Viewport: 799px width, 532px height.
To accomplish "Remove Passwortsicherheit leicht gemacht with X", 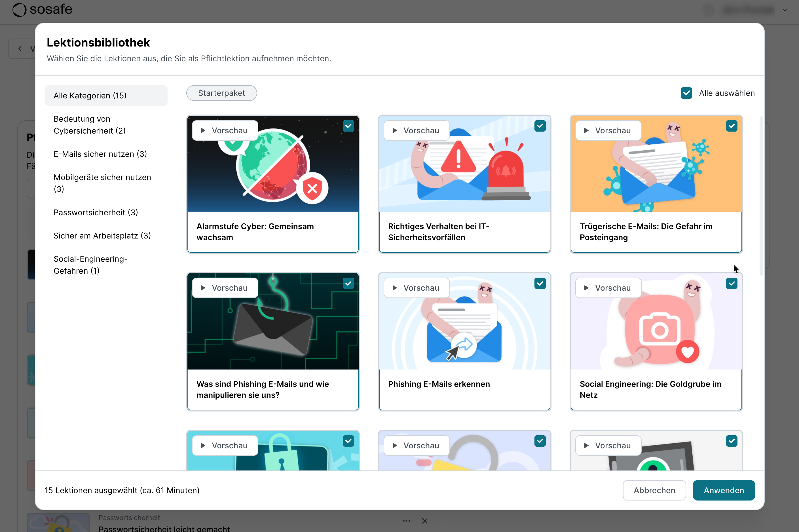I will (x=424, y=521).
